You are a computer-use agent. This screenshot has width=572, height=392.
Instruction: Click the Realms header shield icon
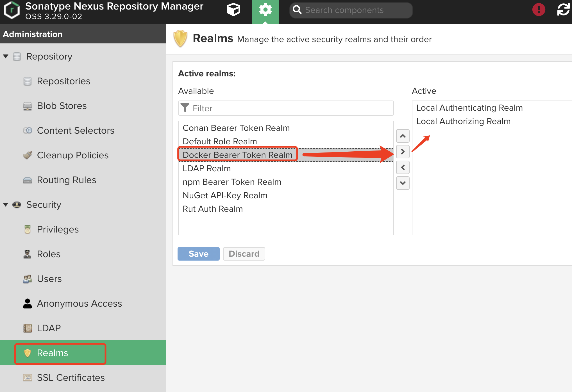click(180, 38)
